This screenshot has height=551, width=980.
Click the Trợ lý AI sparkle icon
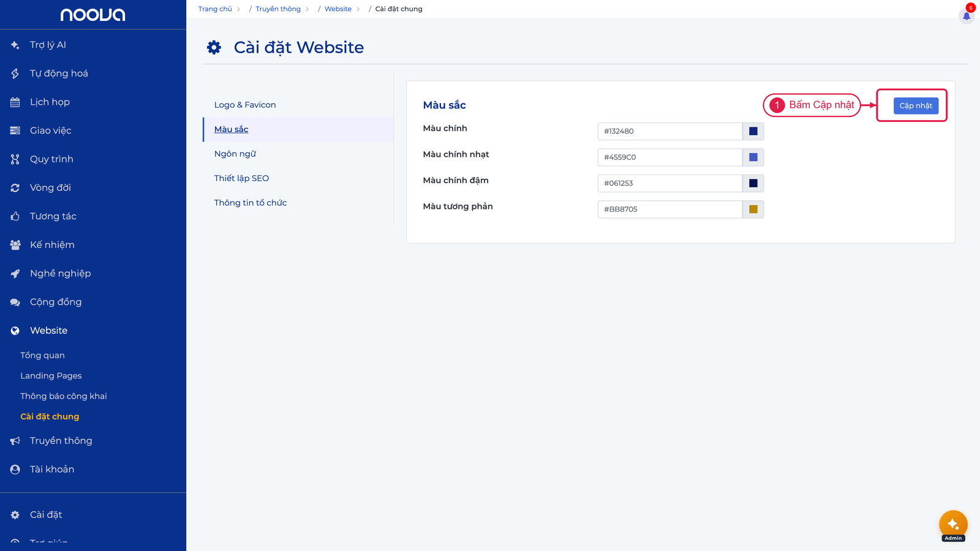[15, 45]
